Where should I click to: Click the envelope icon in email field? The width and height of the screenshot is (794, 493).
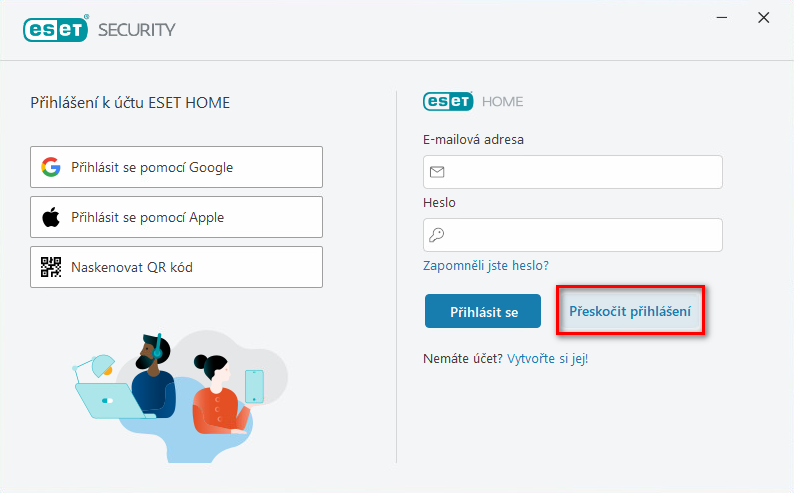(437, 172)
